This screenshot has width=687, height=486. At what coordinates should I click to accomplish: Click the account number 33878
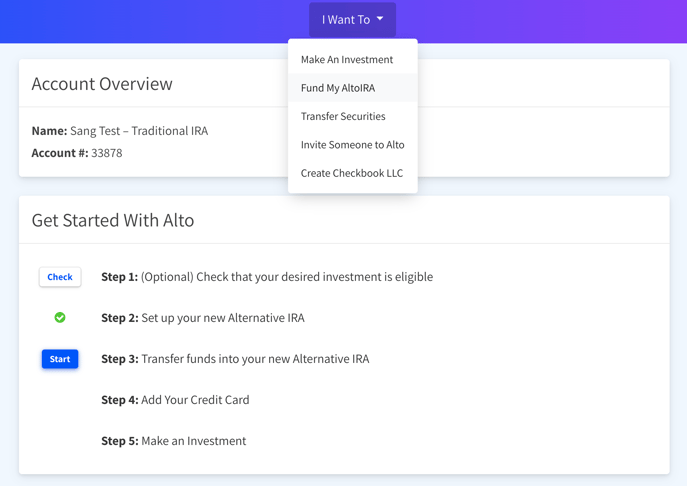pyautogui.click(x=106, y=153)
